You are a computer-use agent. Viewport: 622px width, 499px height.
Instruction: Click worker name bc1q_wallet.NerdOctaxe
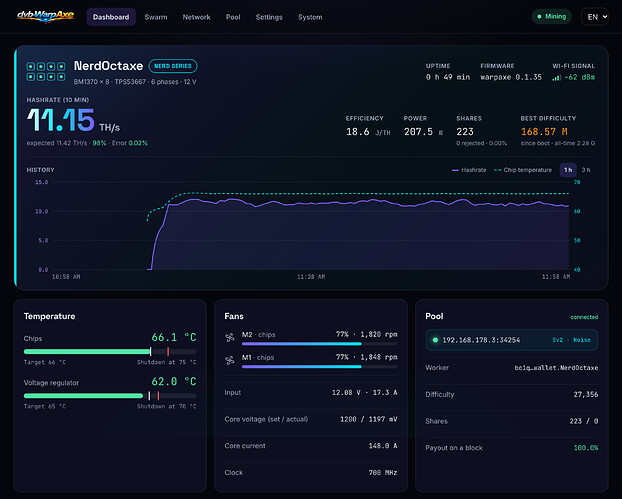click(556, 368)
